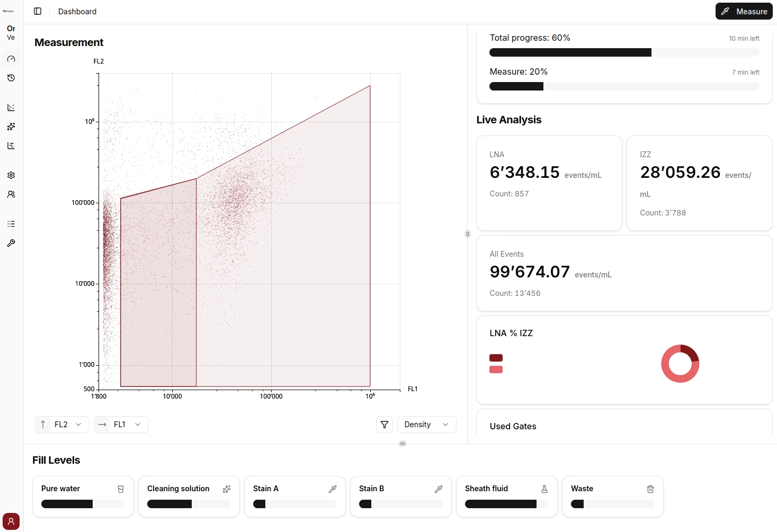The image size is (777, 532).
Task: Open settings gear in sidebar
Action: click(x=11, y=175)
